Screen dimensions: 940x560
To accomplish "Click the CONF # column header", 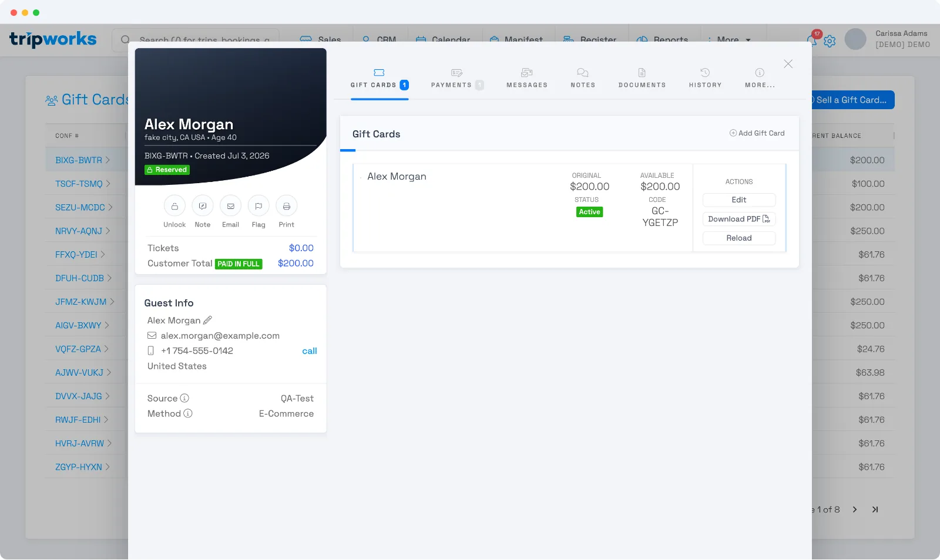I will 67,136.
